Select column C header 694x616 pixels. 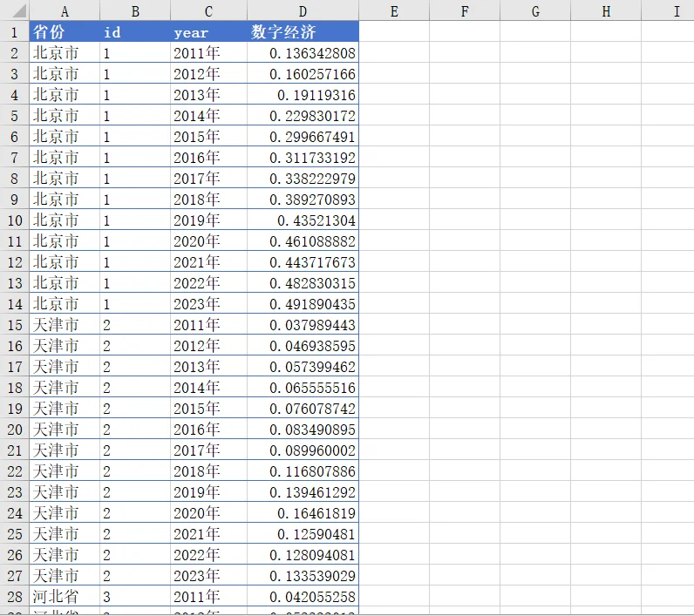coord(208,10)
